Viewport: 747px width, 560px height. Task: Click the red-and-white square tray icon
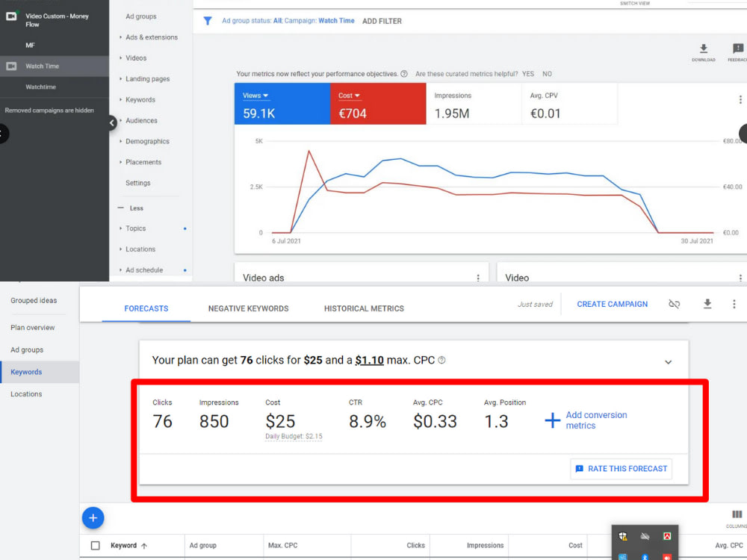coord(667,536)
